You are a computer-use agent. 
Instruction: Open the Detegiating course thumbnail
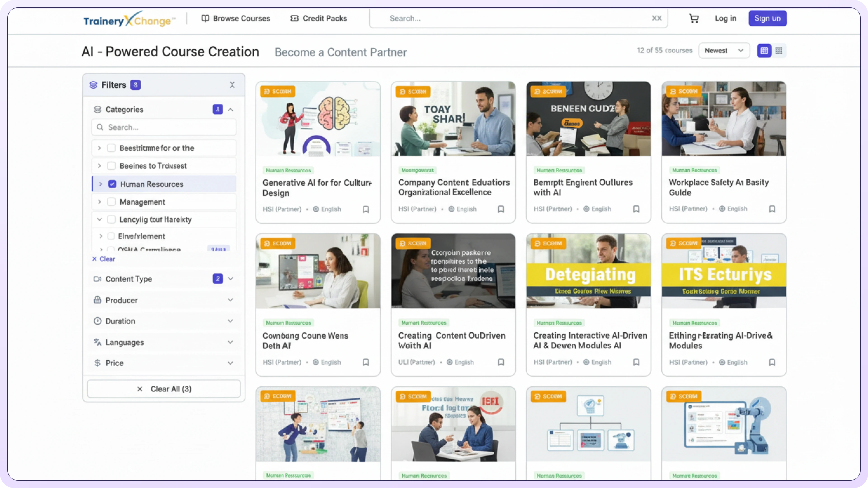[588, 271]
